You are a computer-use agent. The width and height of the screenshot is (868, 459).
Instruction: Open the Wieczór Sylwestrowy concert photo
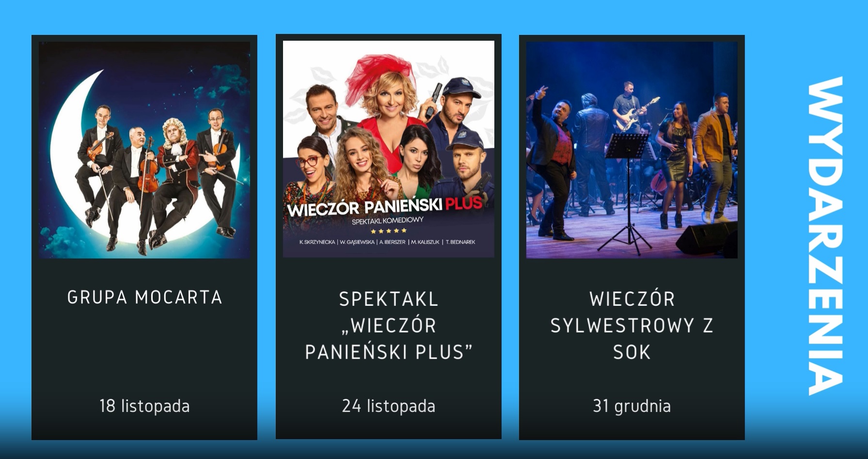coord(632,150)
